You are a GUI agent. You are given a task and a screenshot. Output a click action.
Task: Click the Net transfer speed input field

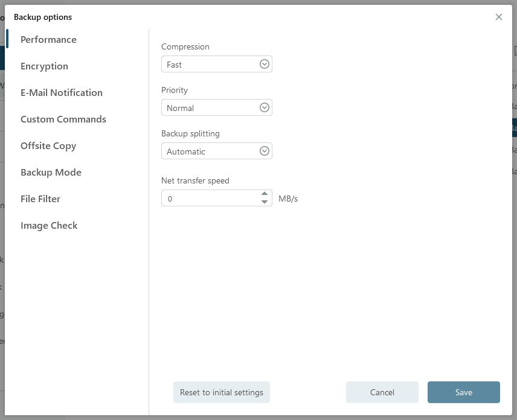[210, 198]
